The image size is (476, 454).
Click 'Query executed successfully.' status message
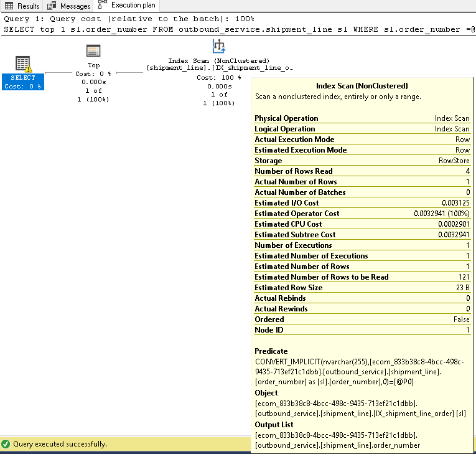[60, 444]
